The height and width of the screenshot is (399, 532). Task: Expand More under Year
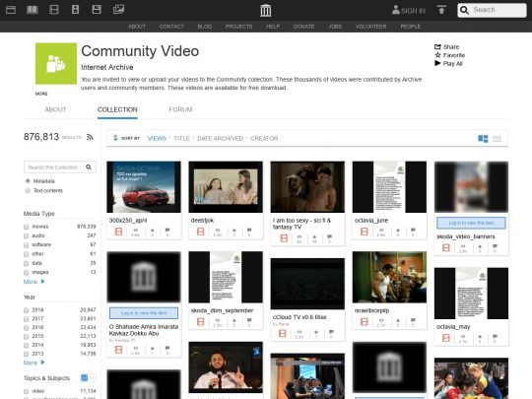[x=33, y=363]
